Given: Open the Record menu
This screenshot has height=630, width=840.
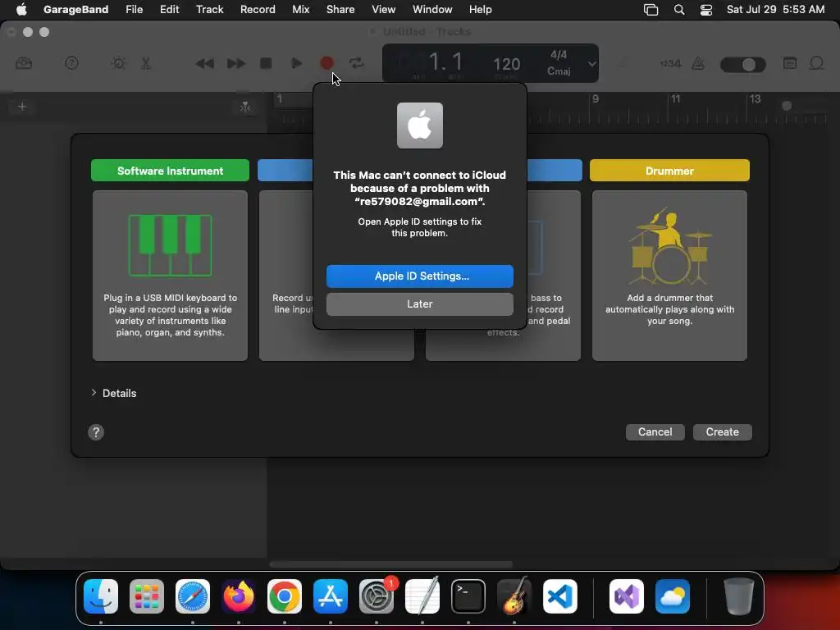Looking at the screenshot, I should pos(258,10).
